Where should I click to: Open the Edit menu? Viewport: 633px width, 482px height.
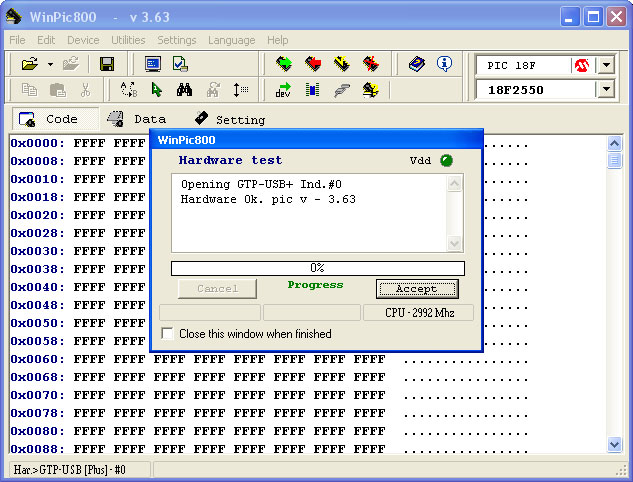coord(46,40)
